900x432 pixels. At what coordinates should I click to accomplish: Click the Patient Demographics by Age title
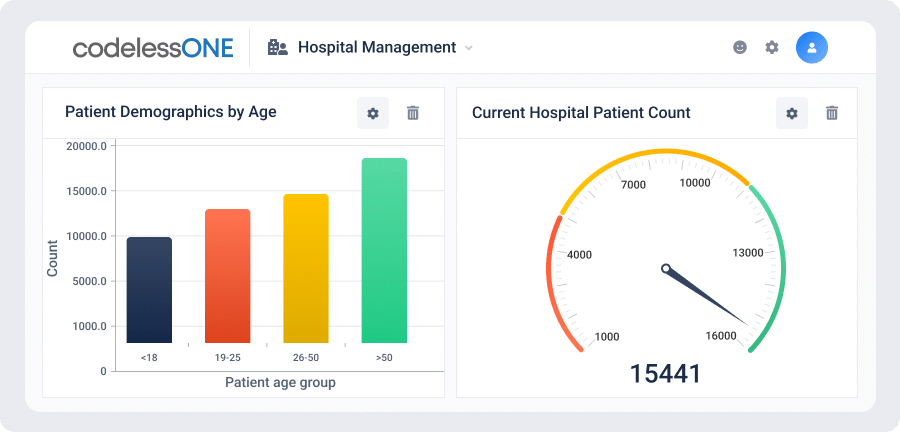pyautogui.click(x=170, y=112)
